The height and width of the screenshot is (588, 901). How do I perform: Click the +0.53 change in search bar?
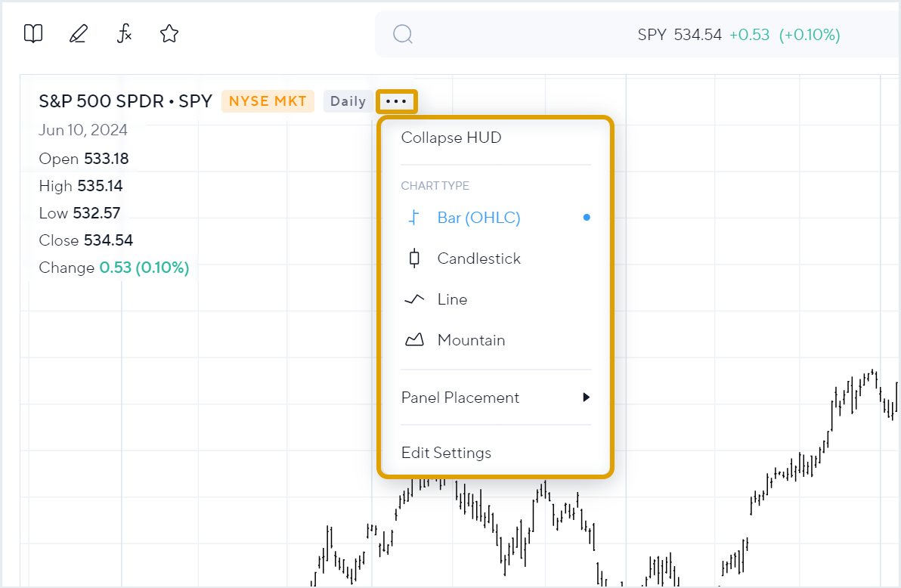[x=749, y=35]
